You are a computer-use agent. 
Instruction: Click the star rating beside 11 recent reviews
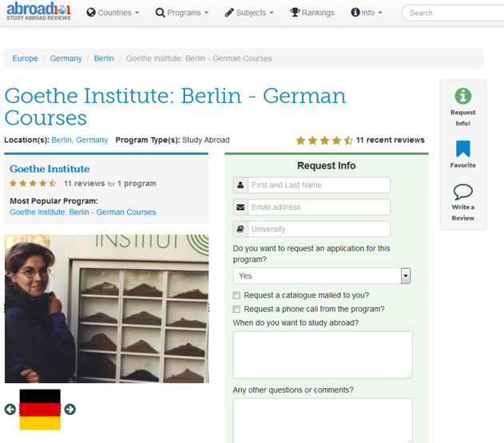[324, 140]
